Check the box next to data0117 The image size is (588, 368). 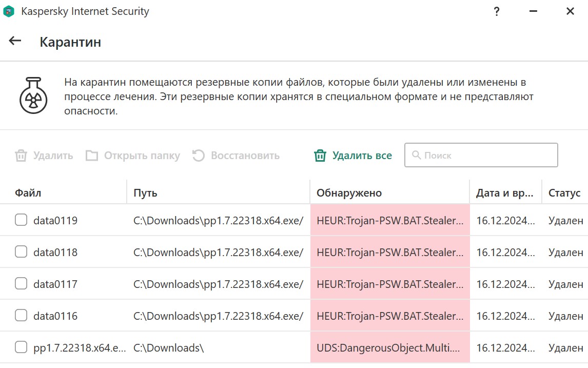[x=21, y=284]
